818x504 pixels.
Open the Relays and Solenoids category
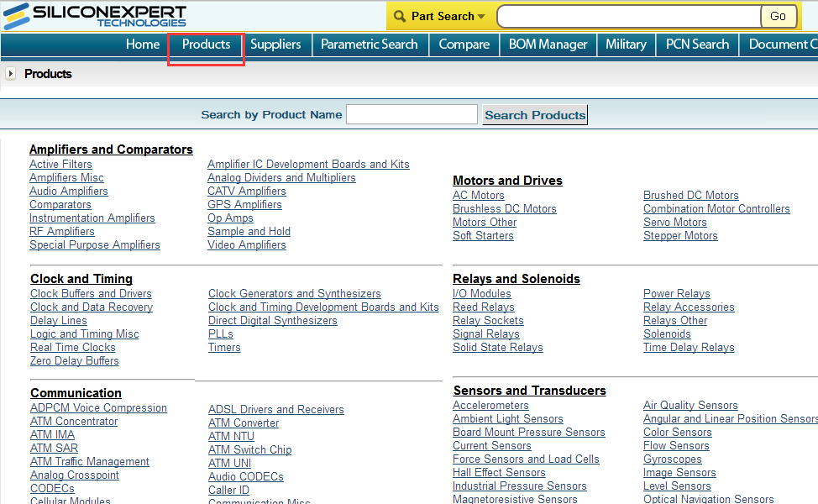click(x=516, y=279)
